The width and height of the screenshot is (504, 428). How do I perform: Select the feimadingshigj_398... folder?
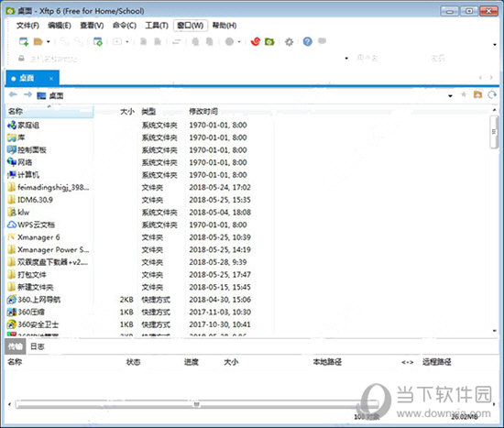click(49, 187)
